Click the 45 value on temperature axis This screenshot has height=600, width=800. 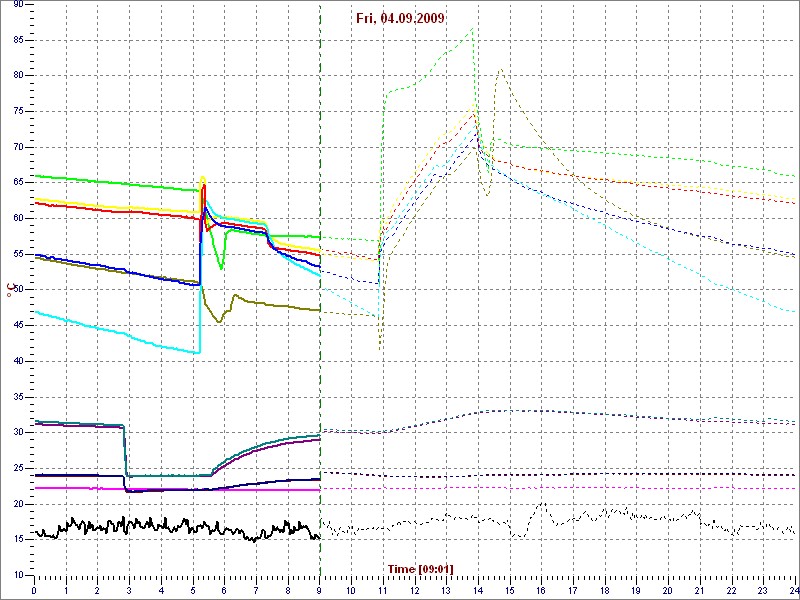(x=18, y=326)
